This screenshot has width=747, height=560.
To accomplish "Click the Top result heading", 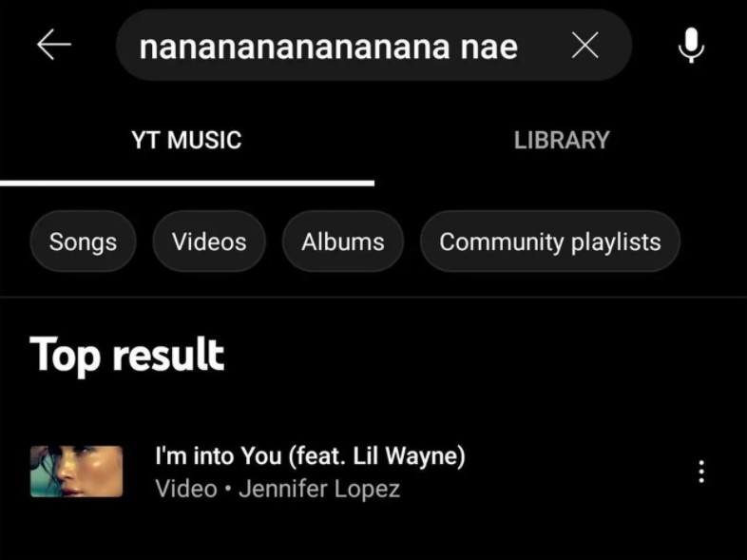I will (126, 355).
